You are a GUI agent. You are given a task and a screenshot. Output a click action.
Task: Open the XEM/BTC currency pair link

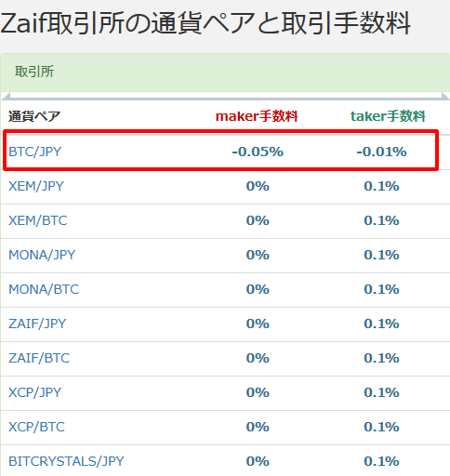pos(38,220)
